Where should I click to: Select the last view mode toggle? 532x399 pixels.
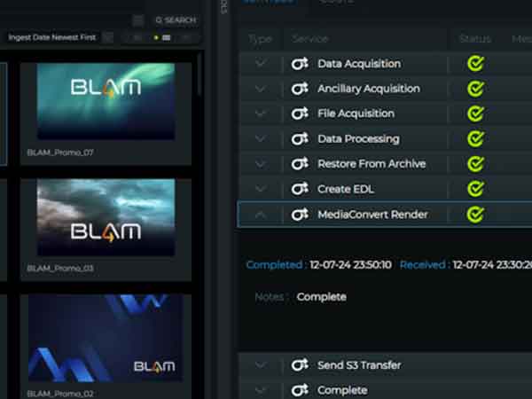(185, 37)
